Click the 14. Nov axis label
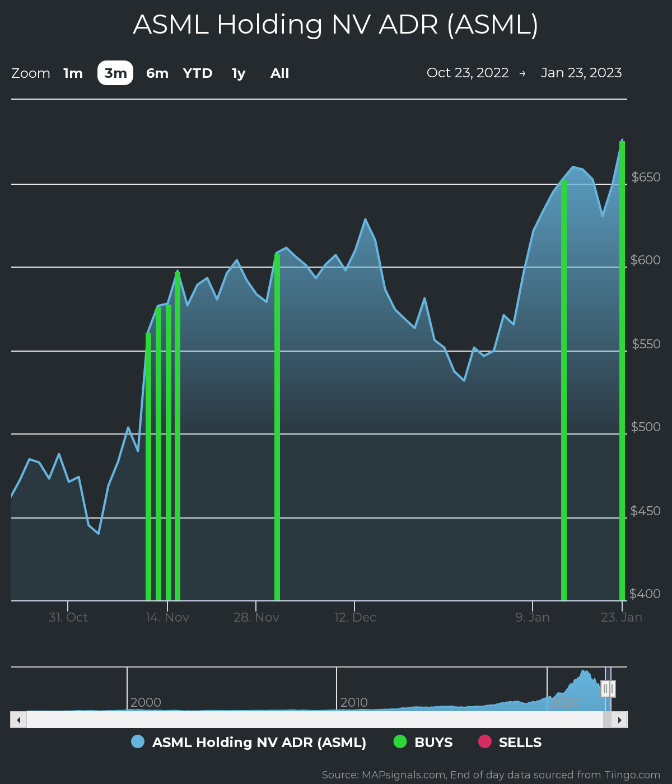Viewport: 672px width, 784px height. click(167, 617)
